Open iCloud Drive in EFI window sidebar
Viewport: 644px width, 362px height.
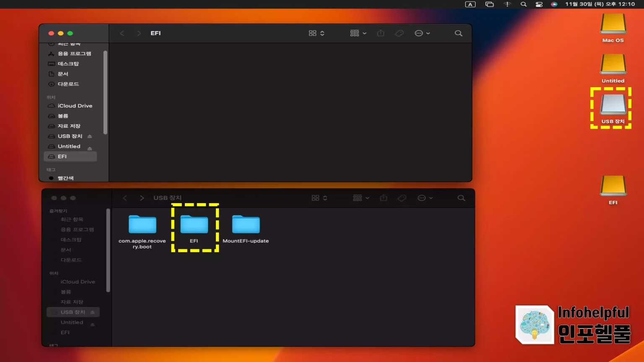(x=70, y=106)
